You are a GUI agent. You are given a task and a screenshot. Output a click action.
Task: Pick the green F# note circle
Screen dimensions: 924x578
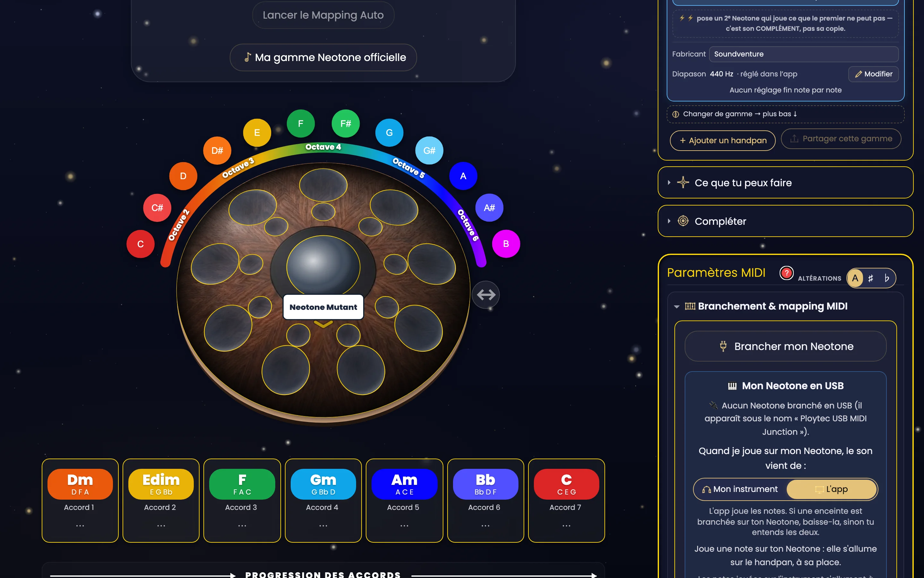(346, 124)
